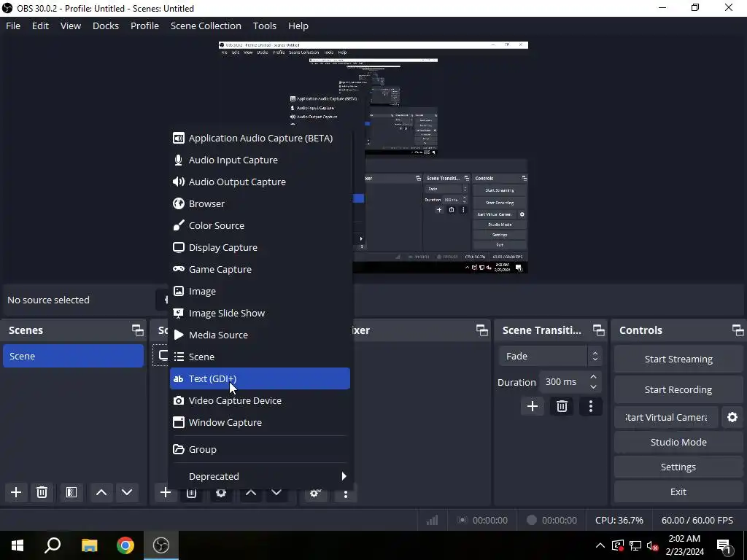747x560 pixels.
Task: Open virtual camera settings gear
Action: [732, 418]
